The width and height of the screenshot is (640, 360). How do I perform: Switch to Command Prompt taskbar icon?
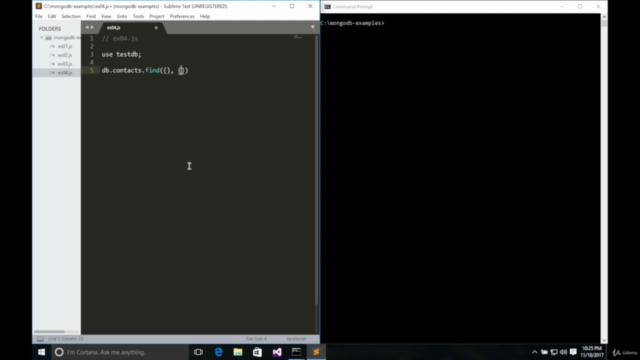[x=296, y=352]
